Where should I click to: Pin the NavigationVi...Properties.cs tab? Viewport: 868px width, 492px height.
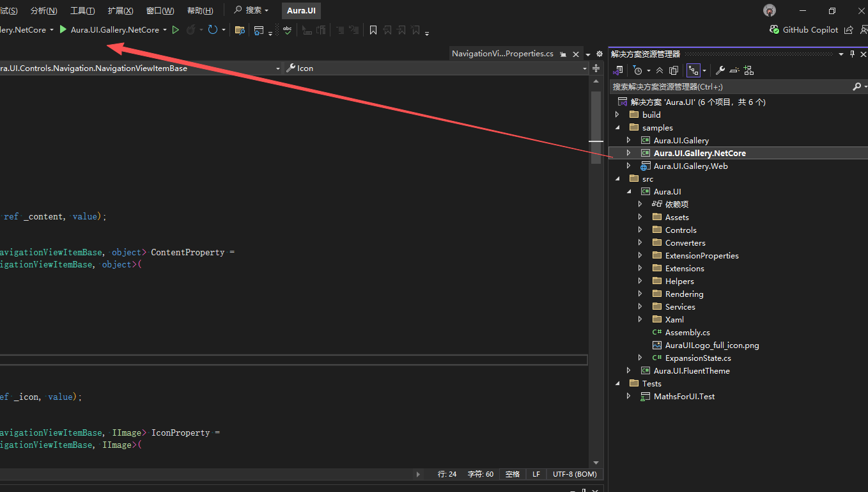(x=563, y=54)
